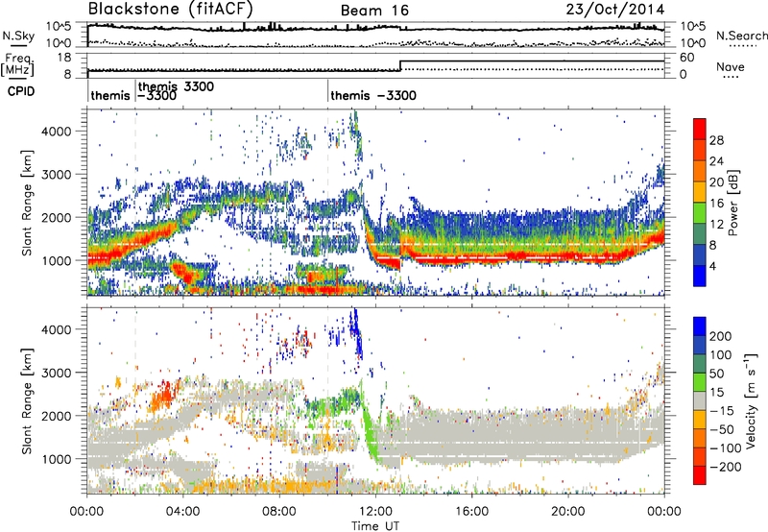Click the 15 label on velocity colorbar
Viewport: 768px width, 532px height.
click(x=717, y=393)
